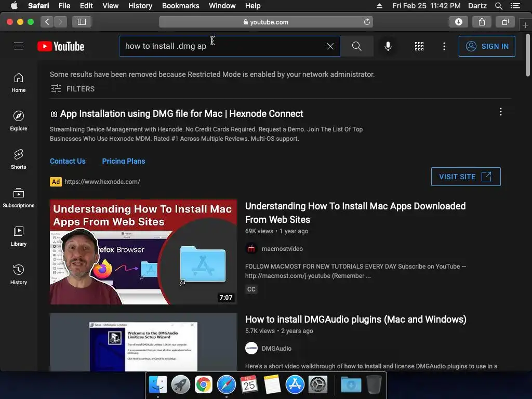Click the magnifier search button
532x399 pixels.
pyautogui.click(x=356, y=46)
